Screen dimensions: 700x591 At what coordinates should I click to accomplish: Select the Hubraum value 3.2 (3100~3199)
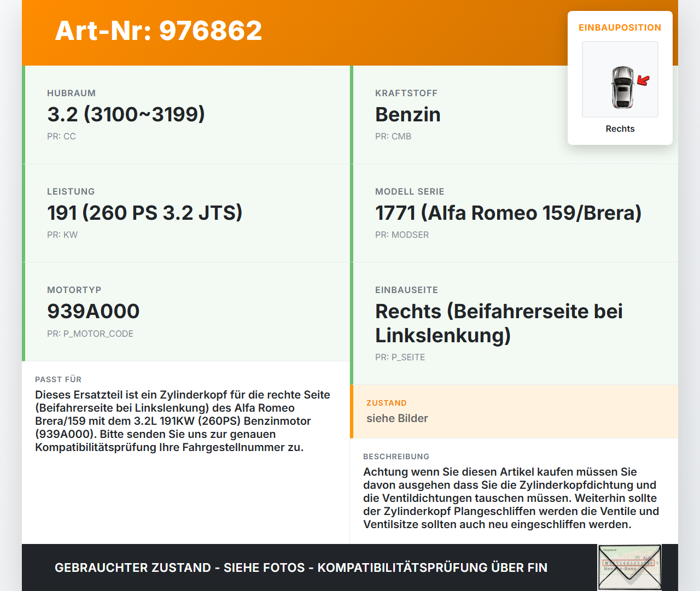[x=126, y=114]
